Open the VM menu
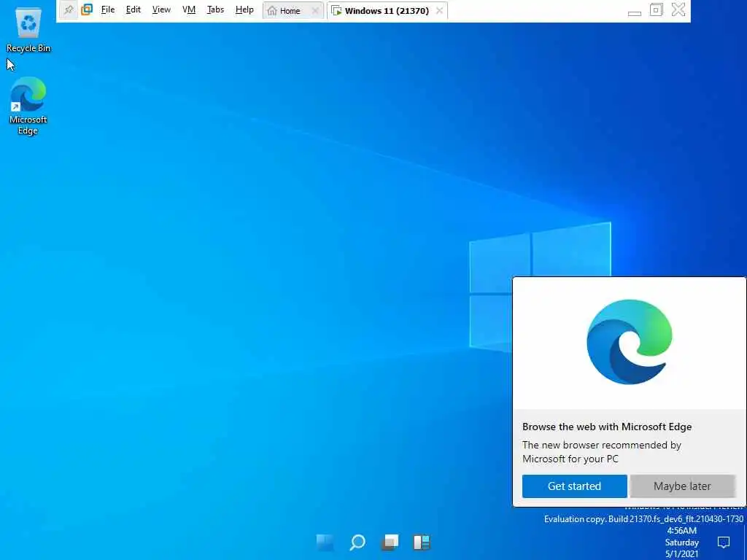The image size is (747, 560). tap(189, 10)
